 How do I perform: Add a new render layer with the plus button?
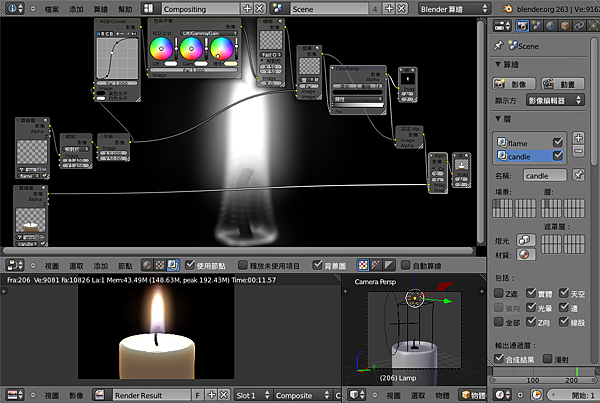[578, 138]
